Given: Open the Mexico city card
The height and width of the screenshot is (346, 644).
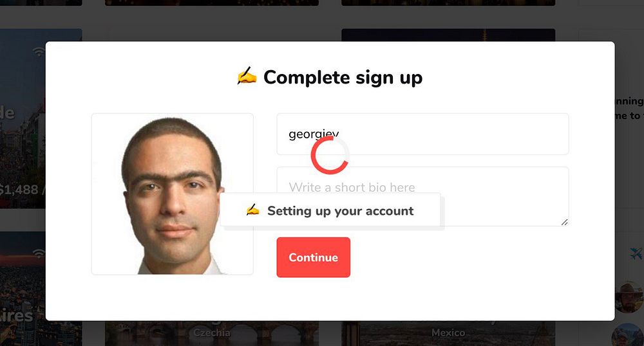Looking at the screenshot, I should 448,333.
